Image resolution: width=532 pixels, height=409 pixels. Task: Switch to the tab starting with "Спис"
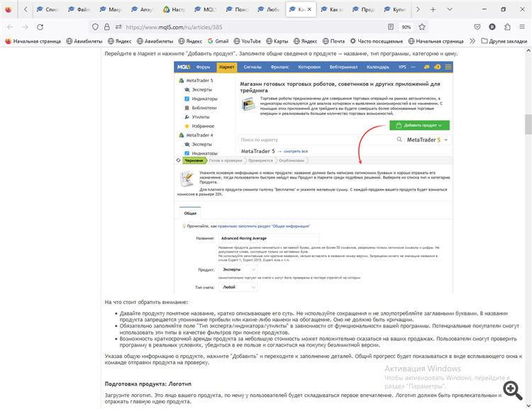click(x=48, y=9)
